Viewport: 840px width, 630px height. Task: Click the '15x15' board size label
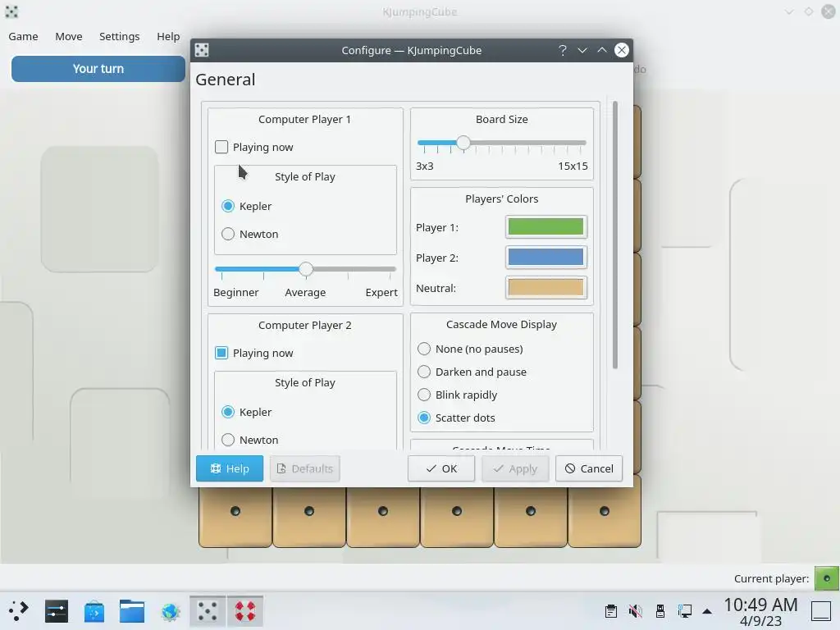click(x=573, y=166)
